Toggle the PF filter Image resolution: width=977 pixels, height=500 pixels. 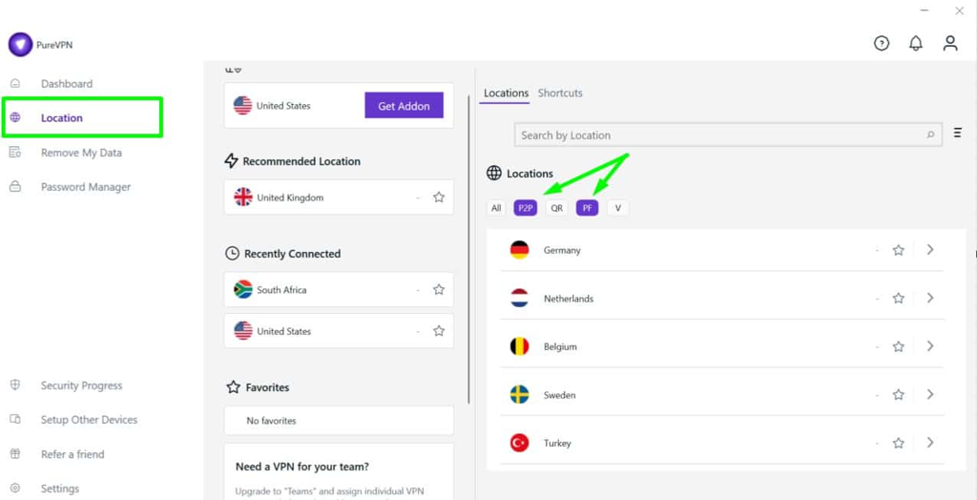[587, 208]
